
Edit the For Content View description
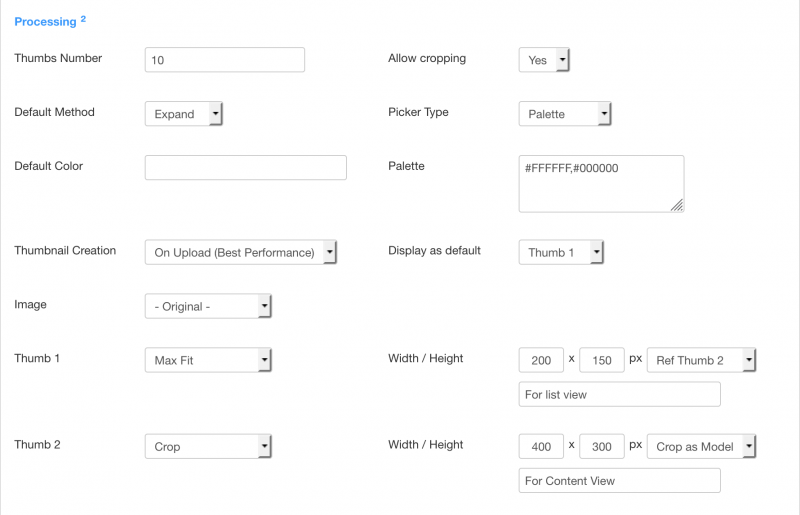pos(619,480)
